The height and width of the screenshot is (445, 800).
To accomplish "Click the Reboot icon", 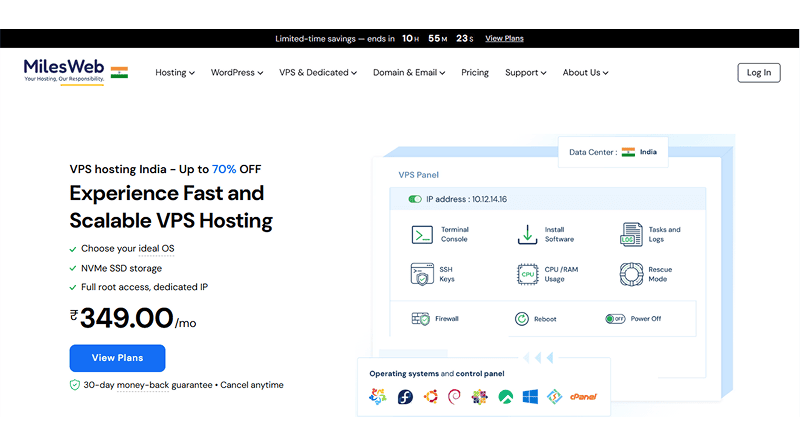I will click(521, 319).
